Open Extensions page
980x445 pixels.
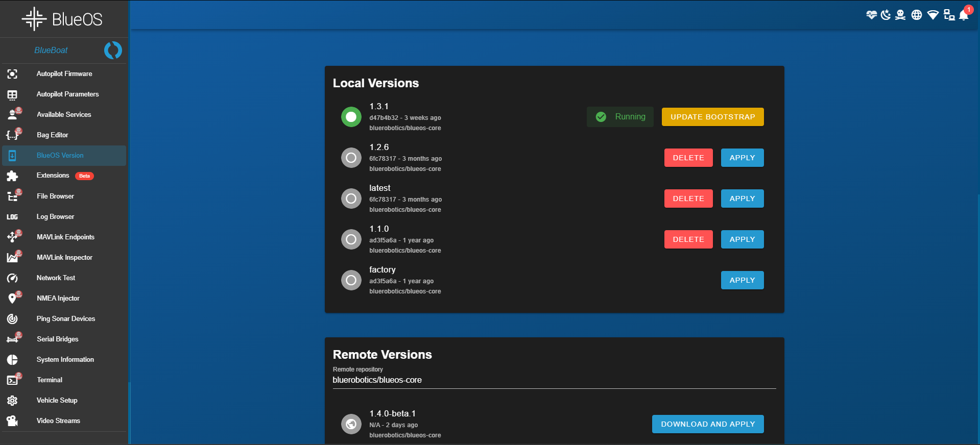[64, 176]
